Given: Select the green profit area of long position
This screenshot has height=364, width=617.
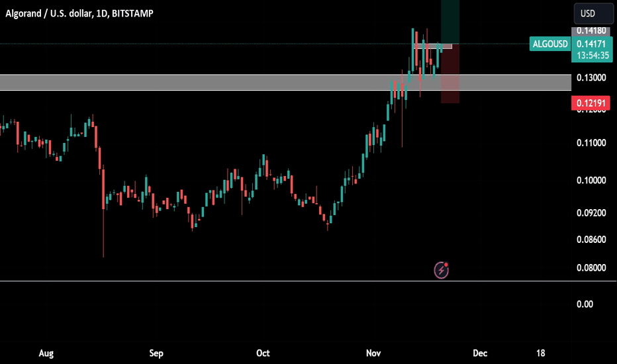Looking at the screenshot, I should tap(450, 22).
